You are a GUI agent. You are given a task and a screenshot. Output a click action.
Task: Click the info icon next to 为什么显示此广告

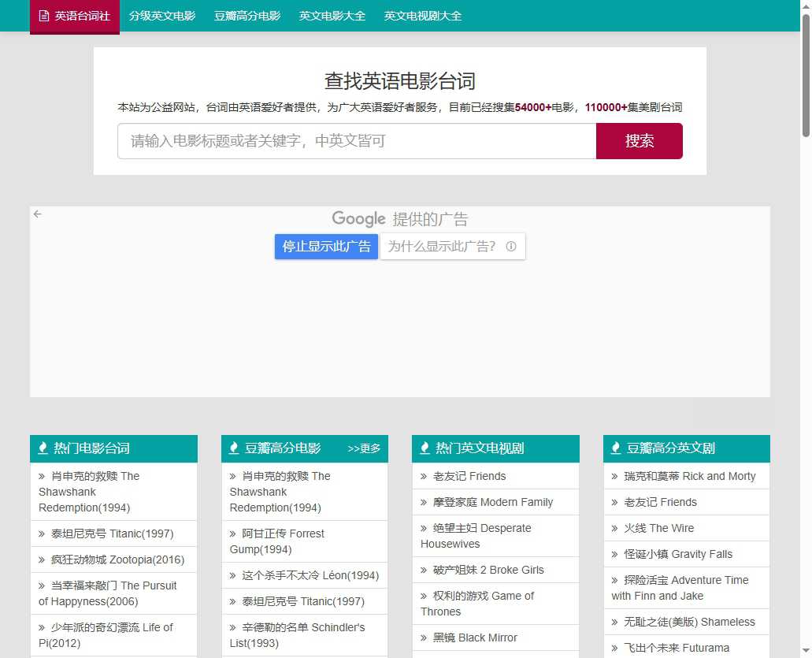[511, 246]
